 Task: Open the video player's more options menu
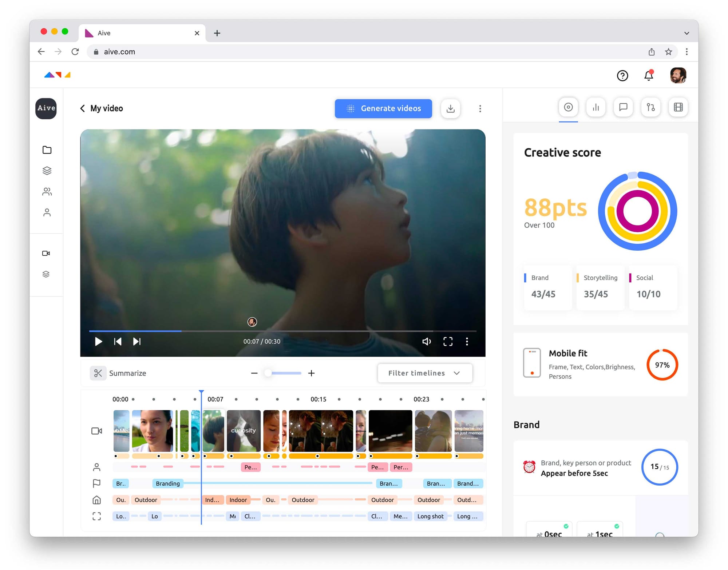467,341
